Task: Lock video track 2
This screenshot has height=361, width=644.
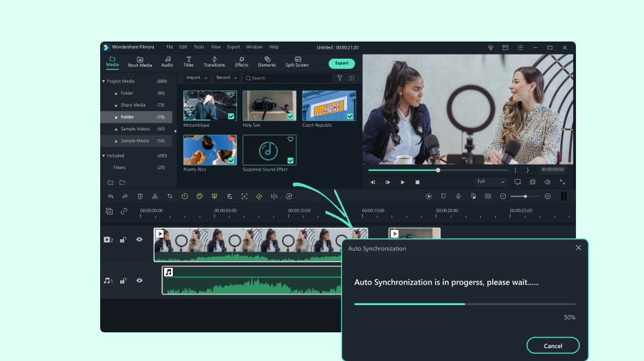Action: pyautogui.click(x=123, y=240)
